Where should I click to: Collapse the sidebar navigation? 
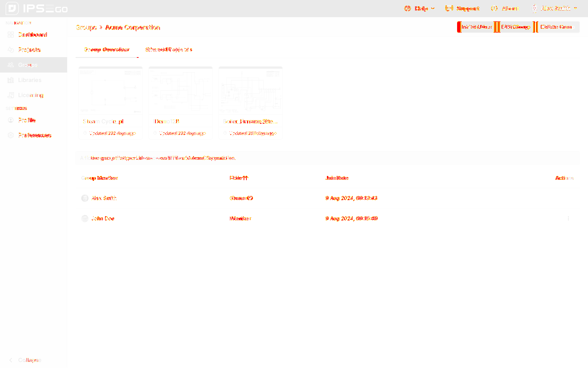(25, 360)
